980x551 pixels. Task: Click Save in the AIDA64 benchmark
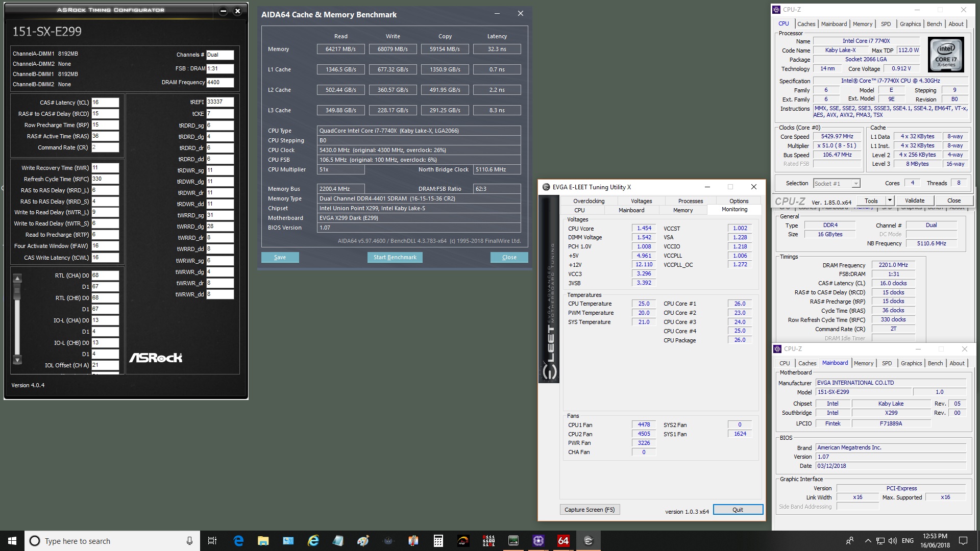click(x=280, y=257)
